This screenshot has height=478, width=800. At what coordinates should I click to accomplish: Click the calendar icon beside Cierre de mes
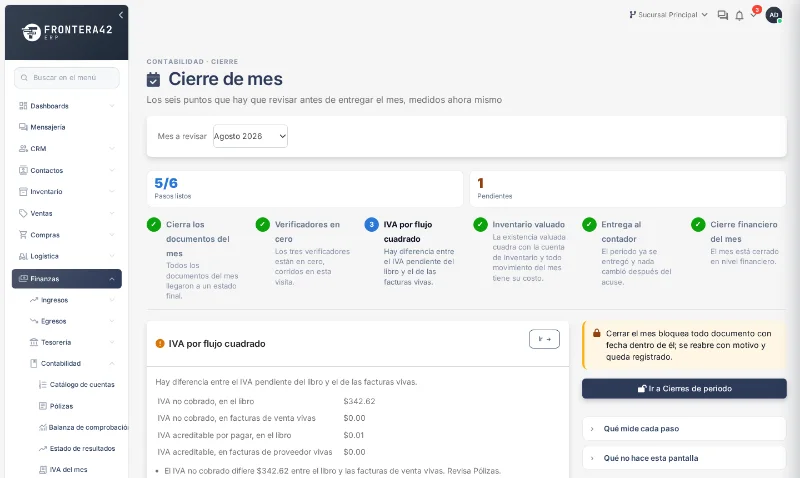[154, 80]
